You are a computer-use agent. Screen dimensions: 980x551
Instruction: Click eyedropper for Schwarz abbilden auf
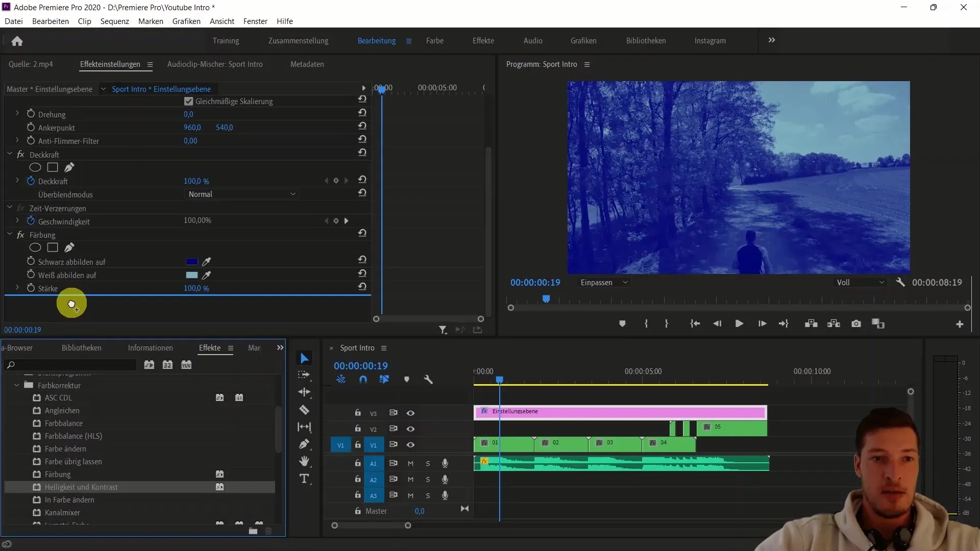pos(206,262)
